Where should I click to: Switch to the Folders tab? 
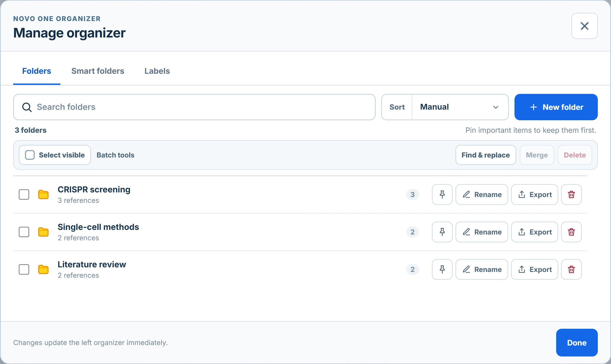point(37,71)
